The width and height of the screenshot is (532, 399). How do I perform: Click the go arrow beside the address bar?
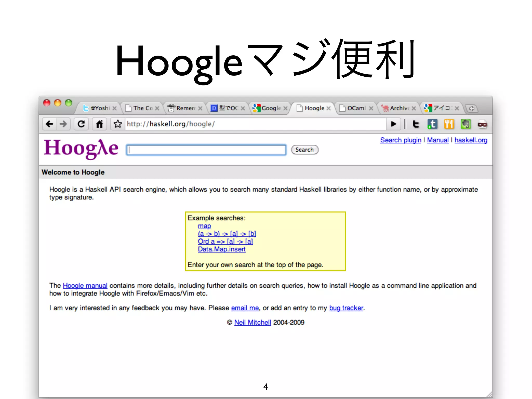tap(394, 124)
